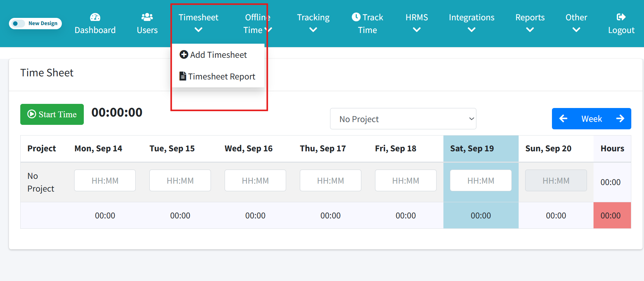Click the Wed, Sep 16 time field
The width and height of the screenshot is (644, 281).
tap(255, 180)
